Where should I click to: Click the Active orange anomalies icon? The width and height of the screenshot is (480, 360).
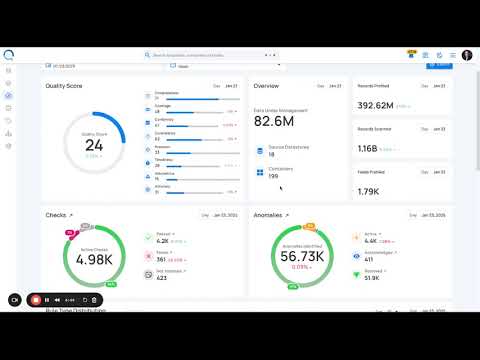[356, 237]
